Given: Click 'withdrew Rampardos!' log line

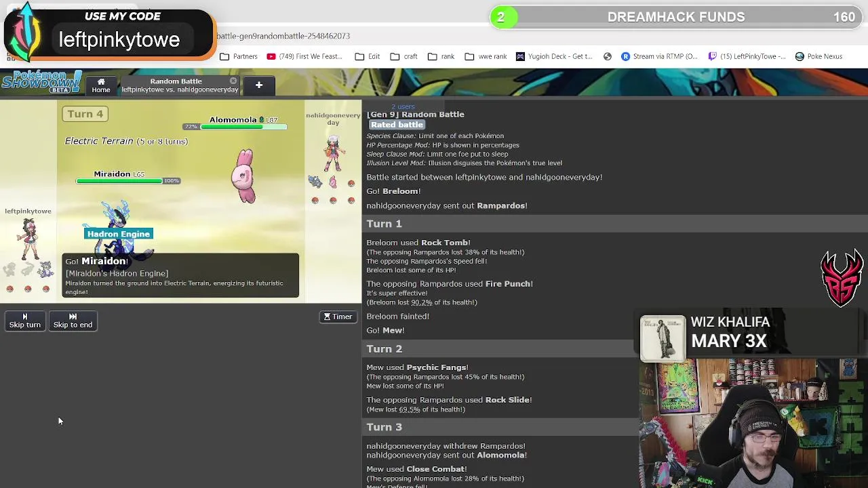Looking at the screenshot, I should (x=446, y=446).
